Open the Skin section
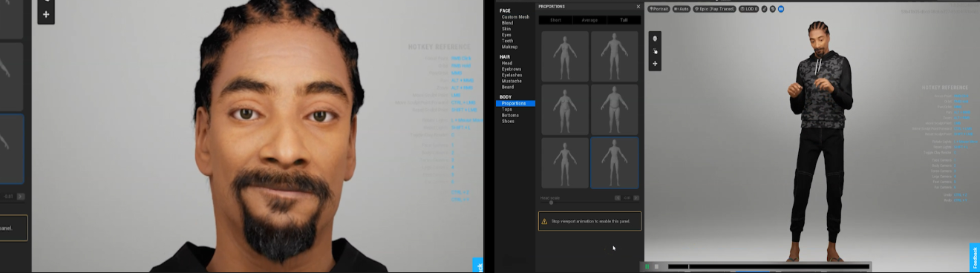The image size is (980, 273). coord(506,29)
